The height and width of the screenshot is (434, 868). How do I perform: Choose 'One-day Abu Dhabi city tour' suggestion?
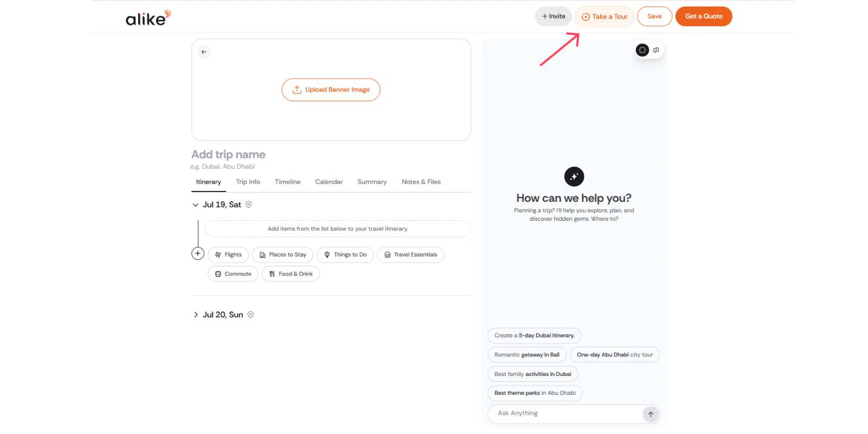click(x=615, y=355)
